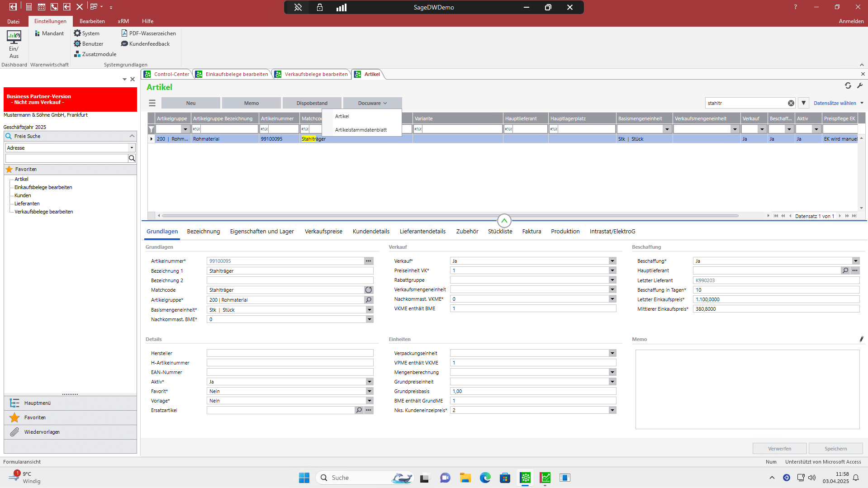
Task: Open the Adresse search type dropdown
Action: (x=132, y=148)
